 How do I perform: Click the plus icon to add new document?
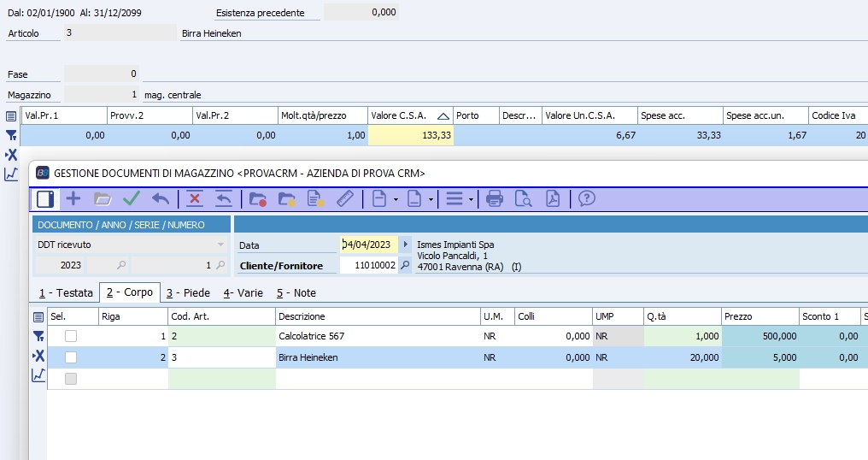point(73,199)
